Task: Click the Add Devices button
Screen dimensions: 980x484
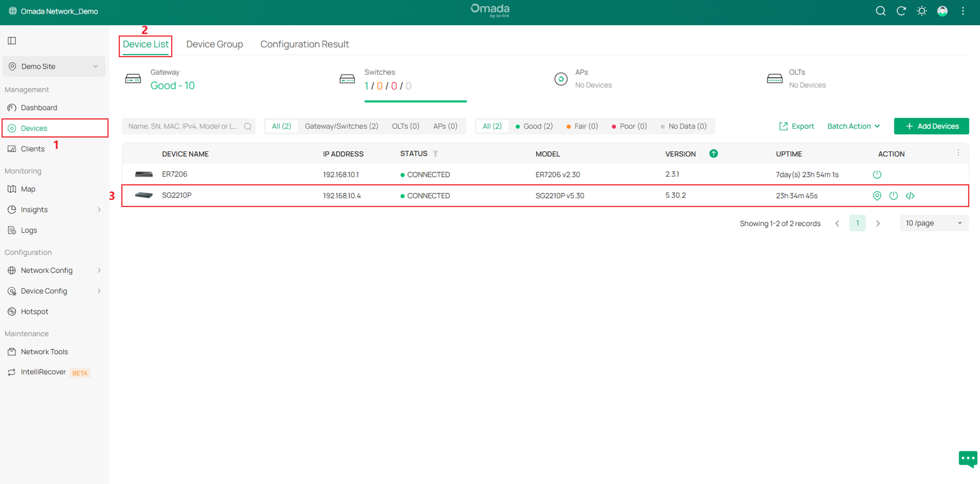Action: [931, 126]
